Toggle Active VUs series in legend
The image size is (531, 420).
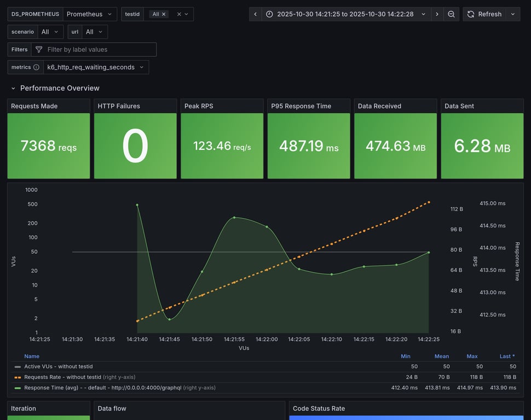point(58,366)
